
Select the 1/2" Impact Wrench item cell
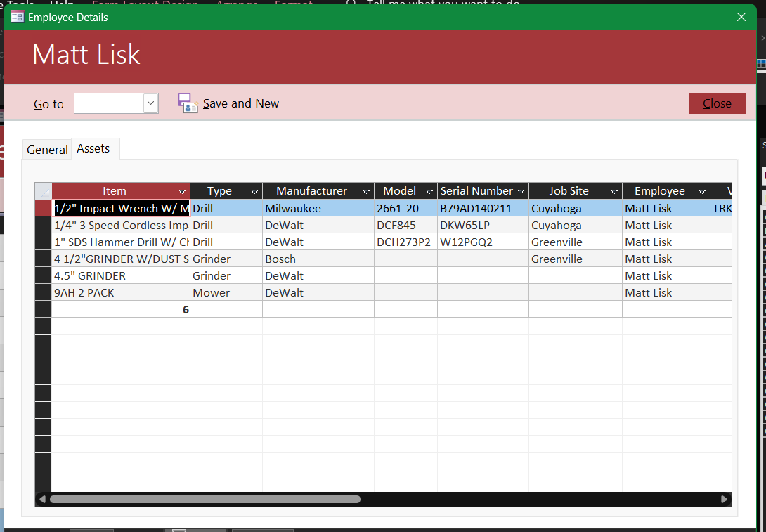121,209
